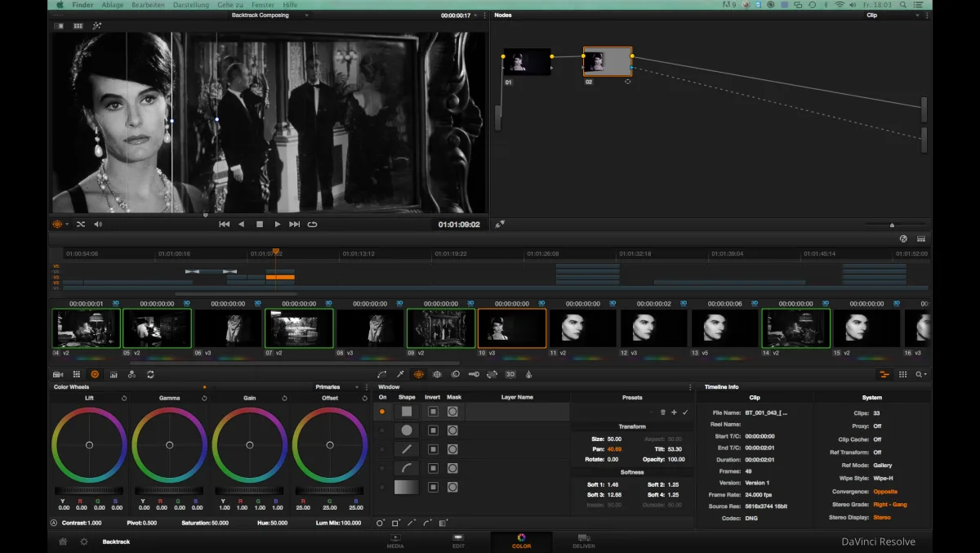Open the Project Settings gear
This screenshot has height=553, width=980.
pyautogui.click(x=83, y=542)
